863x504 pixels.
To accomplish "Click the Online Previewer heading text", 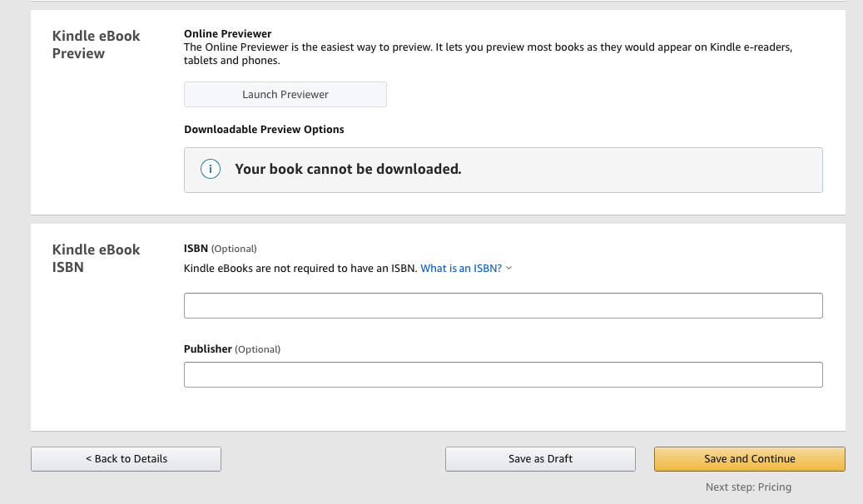I will [227, 34].
